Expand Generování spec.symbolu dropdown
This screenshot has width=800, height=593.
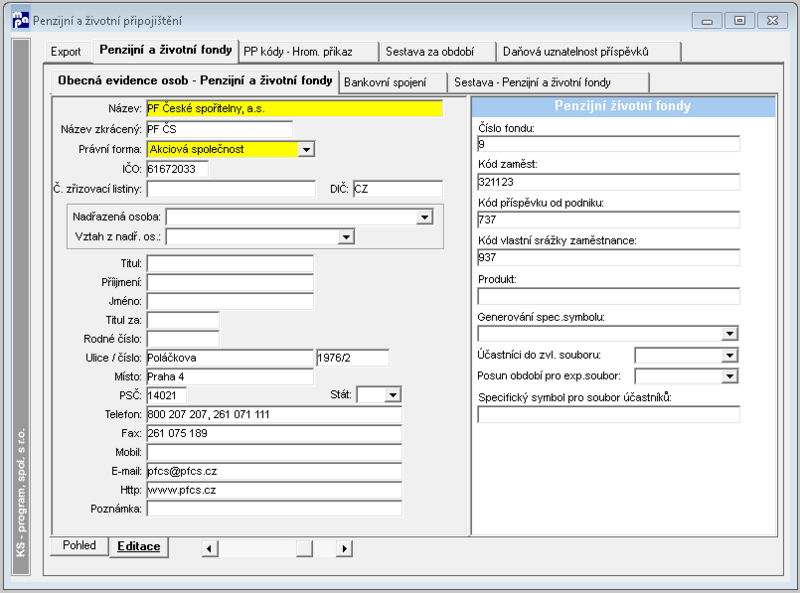(730, 334)
